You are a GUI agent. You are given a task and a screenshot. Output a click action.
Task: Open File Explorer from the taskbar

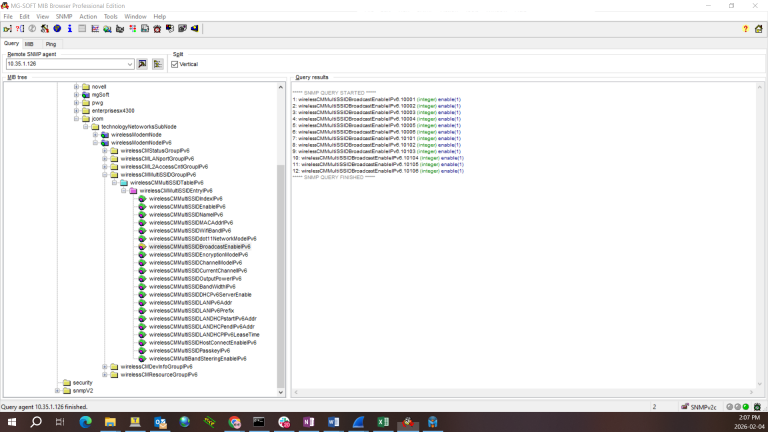110,422
